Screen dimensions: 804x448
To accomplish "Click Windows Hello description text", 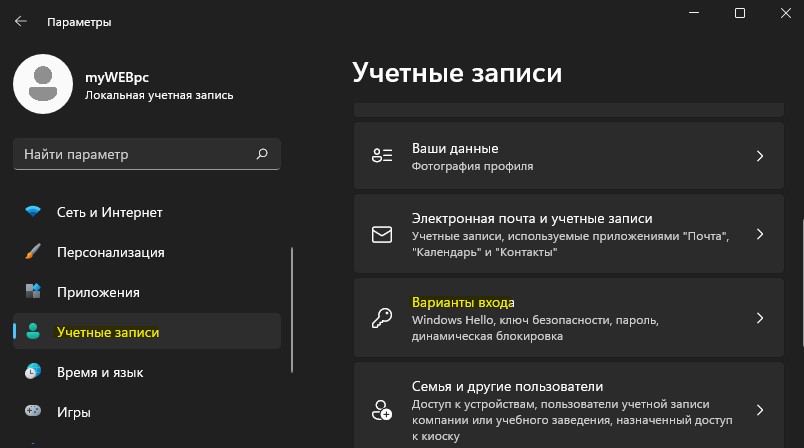I will tap(535, 328).
